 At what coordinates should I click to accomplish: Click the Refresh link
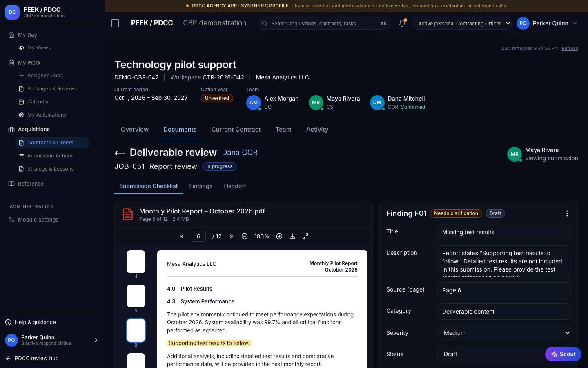pos(570,48)
